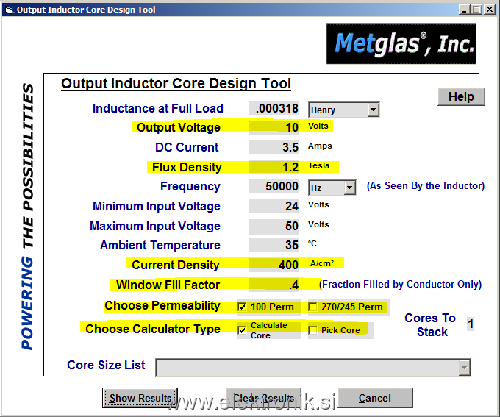Click the Cores To Stack value
This screenshot has height=417, width=500.
pos(470,324)
